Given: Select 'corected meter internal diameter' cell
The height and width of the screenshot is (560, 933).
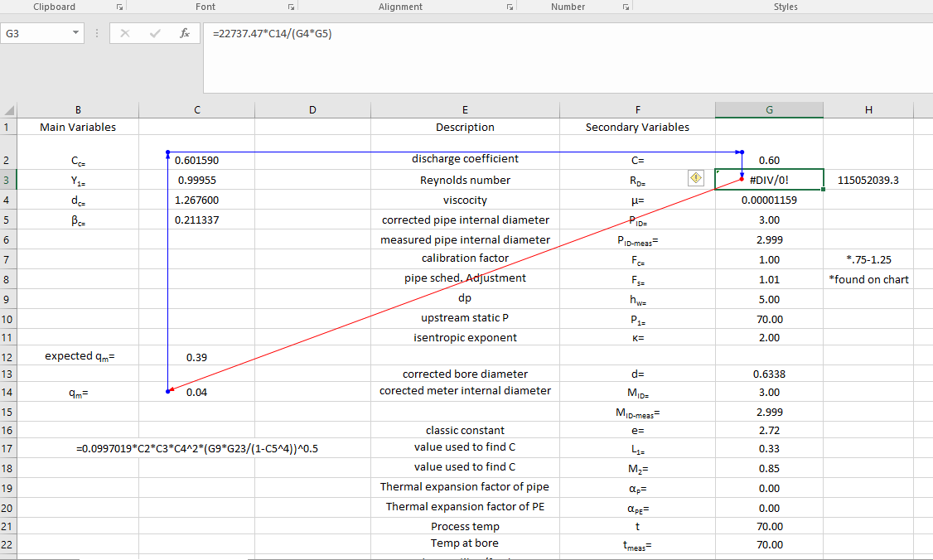Looking at the screenshot, I should (x=466, y=391).
